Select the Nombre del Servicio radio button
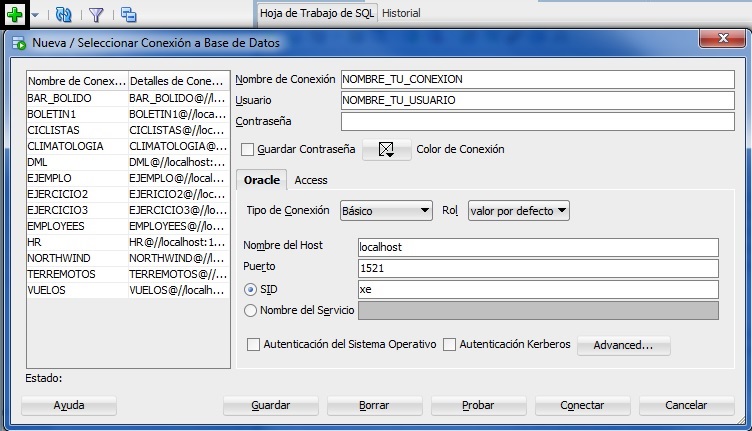Viewport: 752px width, 431px height. click(250, 310)
